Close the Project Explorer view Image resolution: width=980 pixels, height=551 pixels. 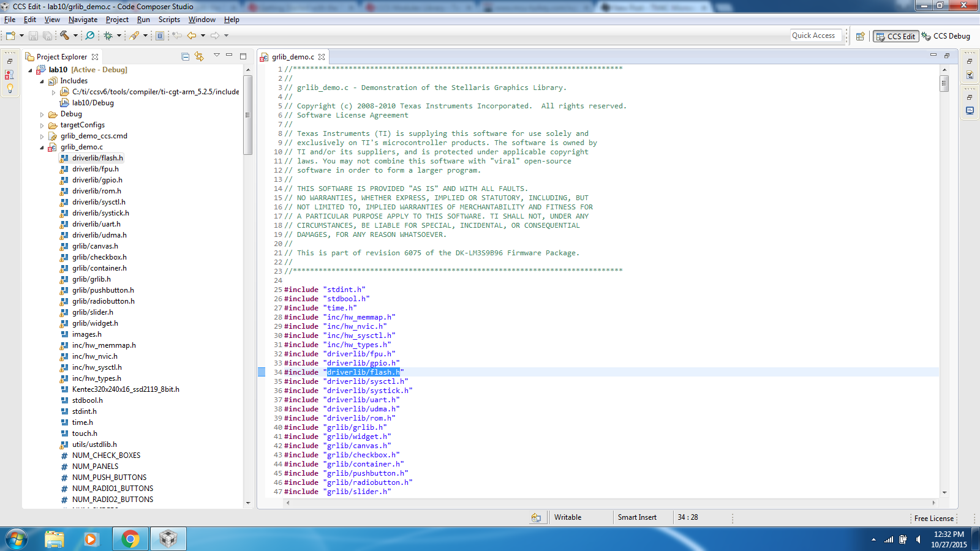(x=95, y=57)
